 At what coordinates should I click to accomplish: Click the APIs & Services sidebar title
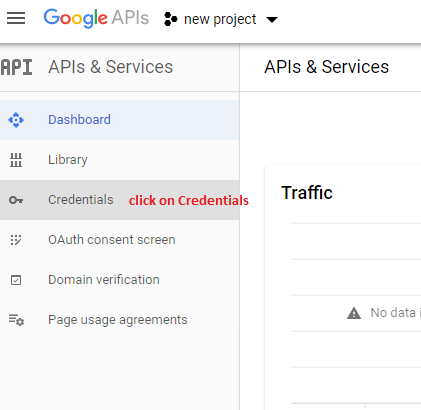111,67
